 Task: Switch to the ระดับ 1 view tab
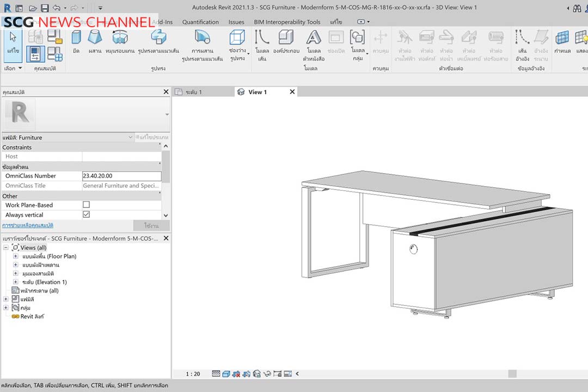(193, 92)
